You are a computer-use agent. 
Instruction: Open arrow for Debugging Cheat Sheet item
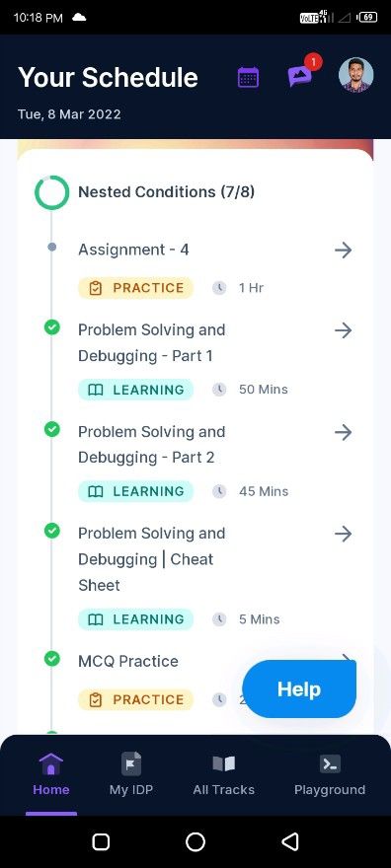tap(344, 534)
